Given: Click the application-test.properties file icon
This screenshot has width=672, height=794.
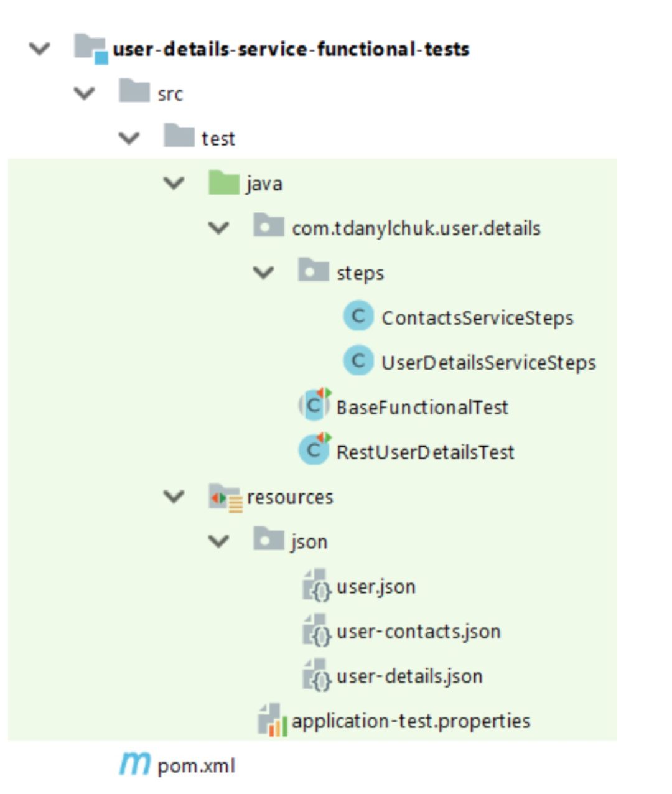Looking at the screenshot, I should click(272, 720).
